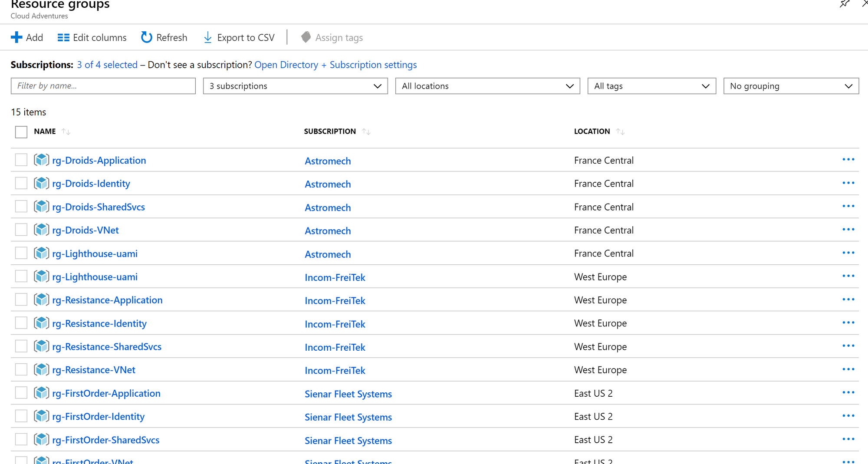This screenshot has height=464, width=868.
Task: Open more options for rg-Droids-SharedSvcs
Action: [848, 206]
